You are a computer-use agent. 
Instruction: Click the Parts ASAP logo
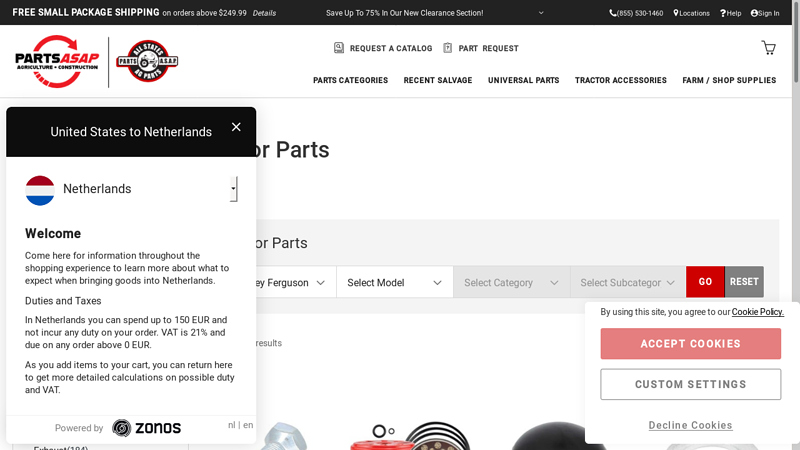click(x=57, y=61)
